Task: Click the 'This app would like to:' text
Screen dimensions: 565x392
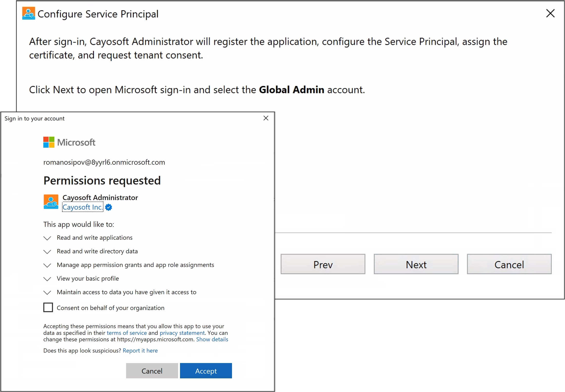Action: click(x=79, y=224)
